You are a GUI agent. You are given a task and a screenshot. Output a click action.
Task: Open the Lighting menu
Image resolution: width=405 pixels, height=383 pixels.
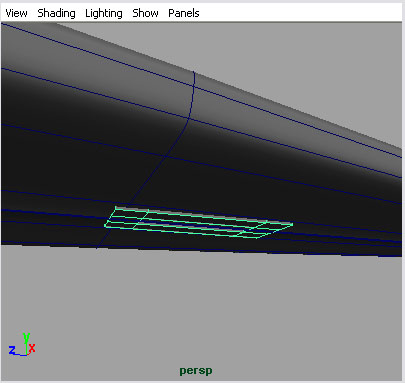tap(104, 13)
